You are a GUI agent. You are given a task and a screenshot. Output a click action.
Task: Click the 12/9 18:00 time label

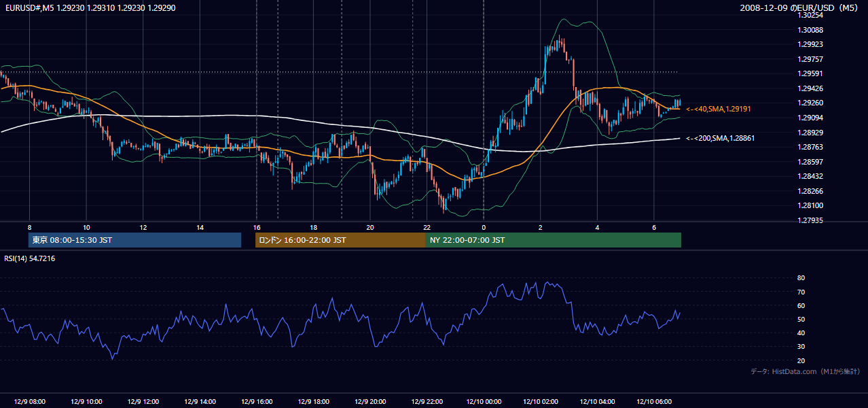coord(313,402)
